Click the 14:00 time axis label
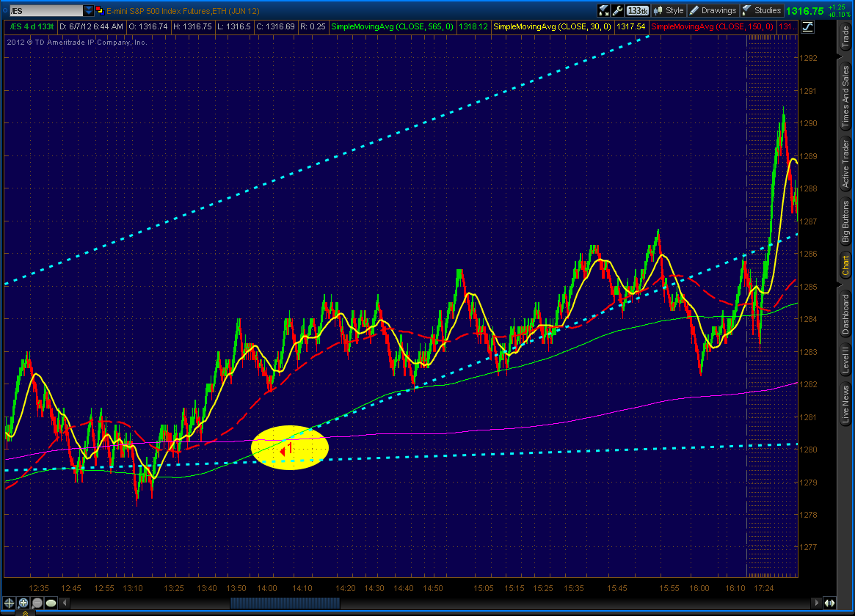Screen dimensions: 855x616 (267, 588)
